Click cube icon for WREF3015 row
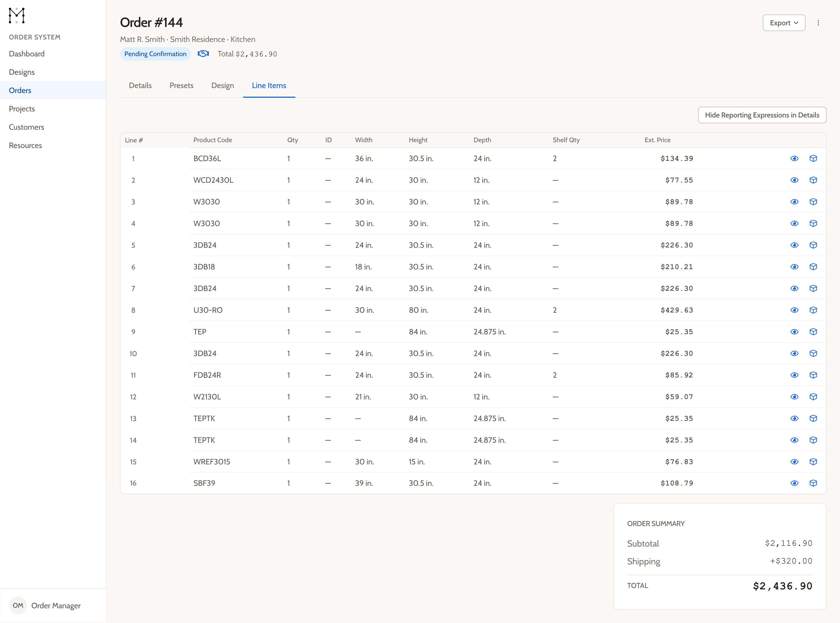This screenshot has height=623, width=840. coord(813,462)
